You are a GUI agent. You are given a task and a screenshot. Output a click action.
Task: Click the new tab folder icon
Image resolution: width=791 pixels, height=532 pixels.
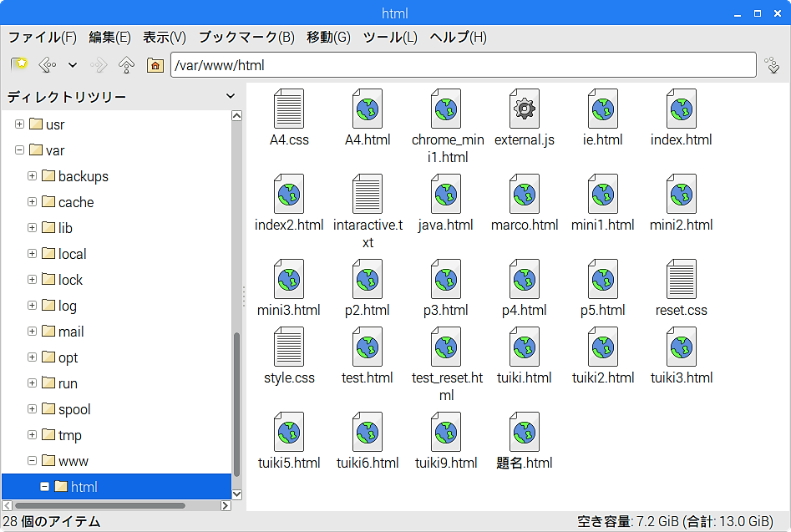point(18,64)
